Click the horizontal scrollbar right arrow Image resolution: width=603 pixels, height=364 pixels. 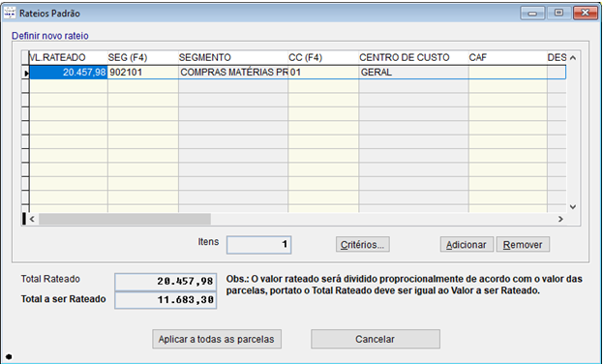coord(560,219)
